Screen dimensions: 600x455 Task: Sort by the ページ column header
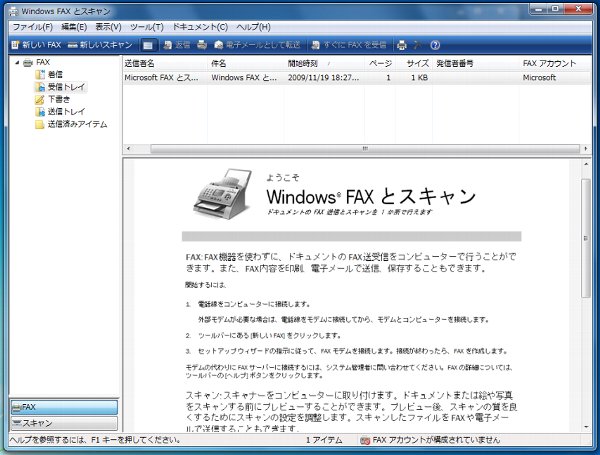coord(379,63)
